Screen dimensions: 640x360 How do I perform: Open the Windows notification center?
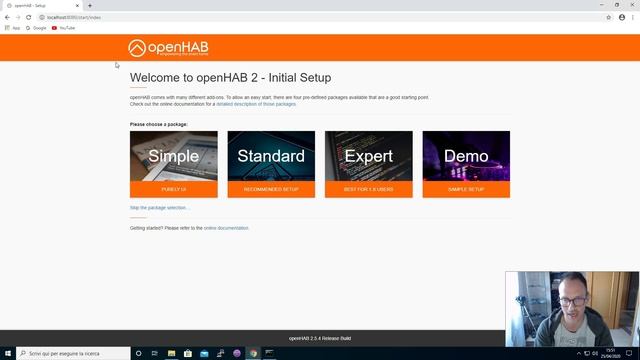pos(629,353)
